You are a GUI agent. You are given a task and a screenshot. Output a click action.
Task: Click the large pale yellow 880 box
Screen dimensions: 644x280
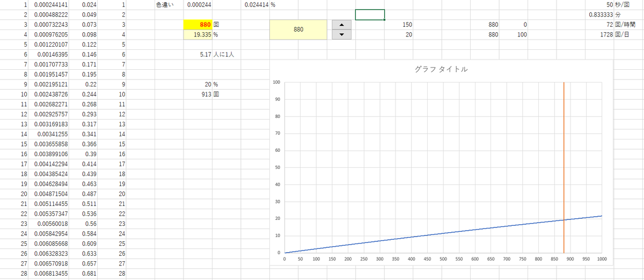point(299,30)
